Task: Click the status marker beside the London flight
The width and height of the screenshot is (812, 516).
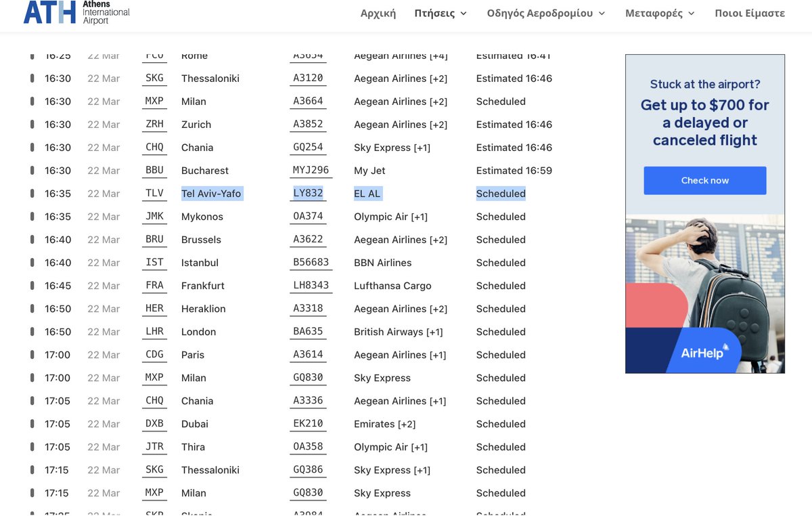Action: [32, 332]
